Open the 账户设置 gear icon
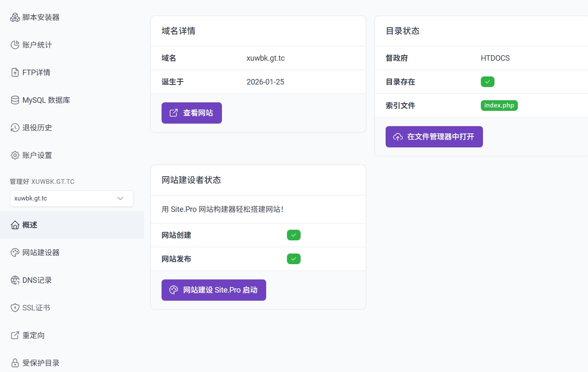The height and width of the screenshot is (372, 588). click(15, 155)
